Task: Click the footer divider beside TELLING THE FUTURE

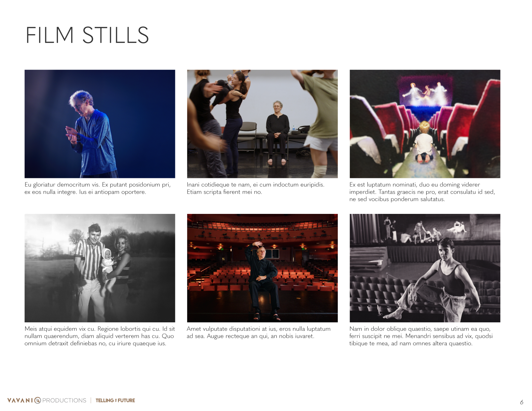Action: point(91,400)
